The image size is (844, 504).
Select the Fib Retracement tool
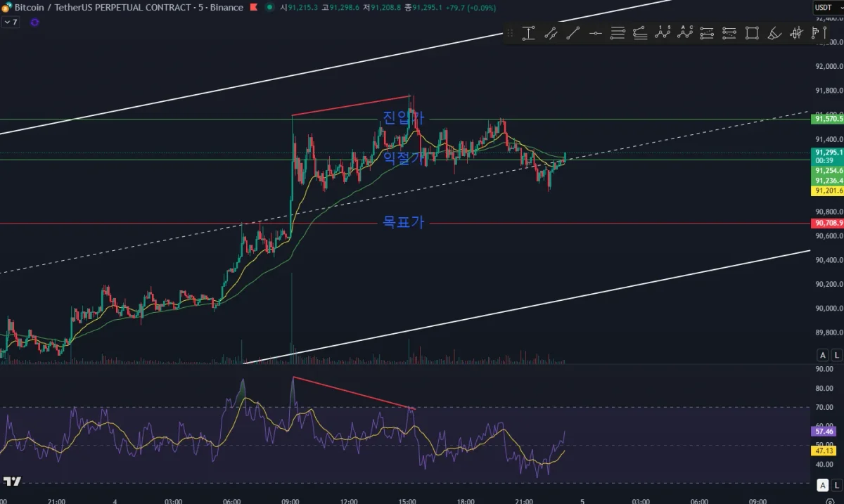point(618,33)
